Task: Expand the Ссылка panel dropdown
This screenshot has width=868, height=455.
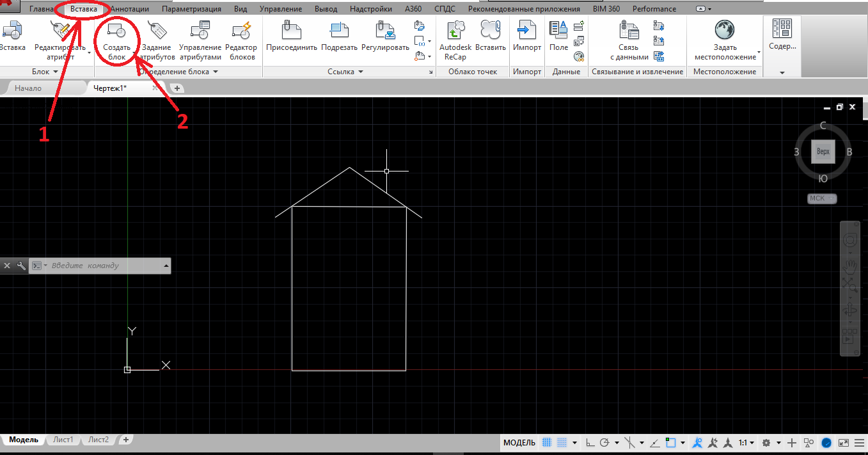Action: [361, 72]
